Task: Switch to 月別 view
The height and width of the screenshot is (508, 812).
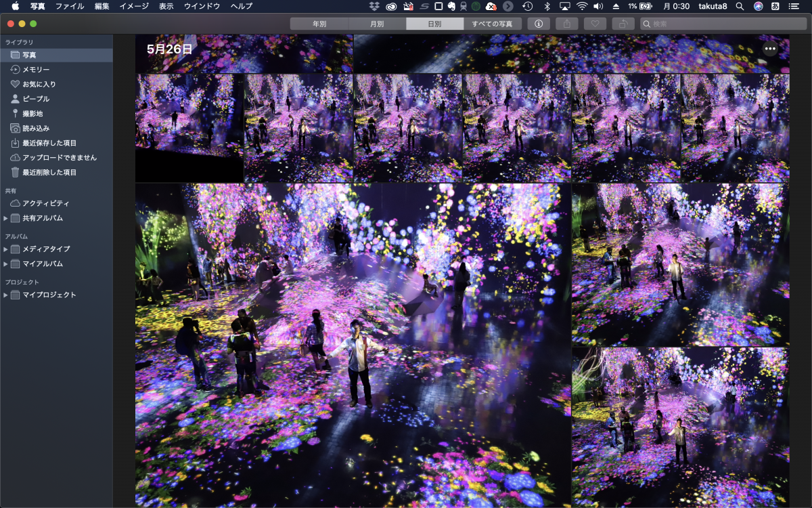Action: coord(377,24)
